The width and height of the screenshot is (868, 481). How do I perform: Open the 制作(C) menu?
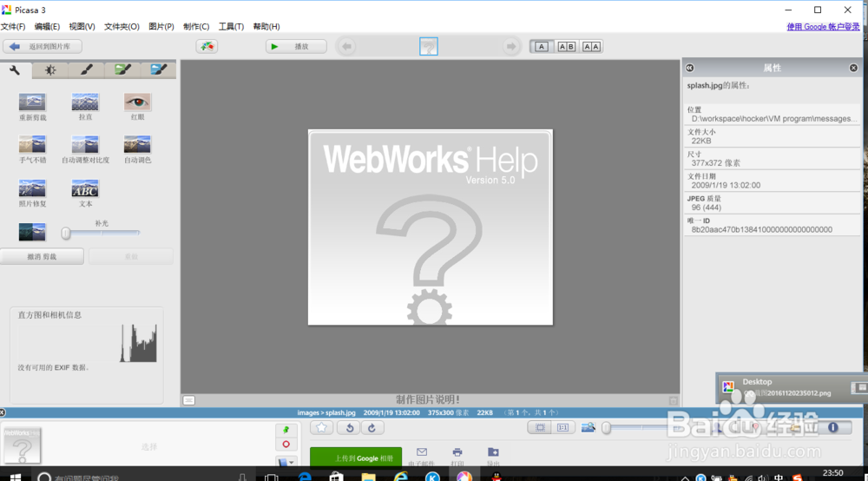[196, 27]
